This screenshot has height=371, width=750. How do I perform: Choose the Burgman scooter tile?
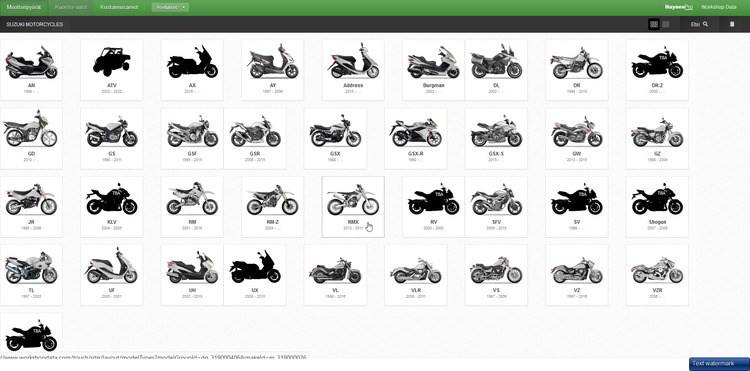[433, 70]
